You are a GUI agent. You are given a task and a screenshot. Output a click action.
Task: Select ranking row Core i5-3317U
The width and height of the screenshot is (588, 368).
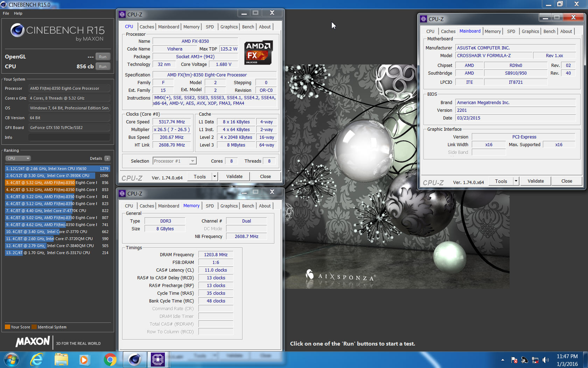(x=57, y=253)
